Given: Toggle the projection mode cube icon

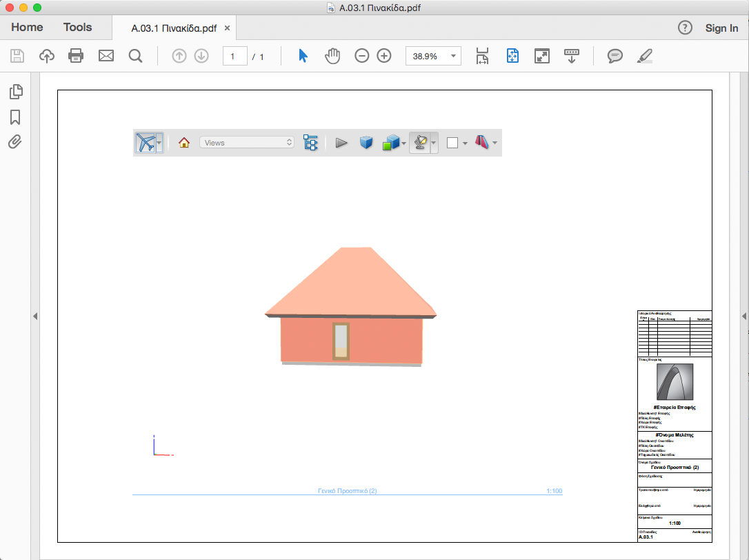Looking at the screenshot, I should click(366, 143).
